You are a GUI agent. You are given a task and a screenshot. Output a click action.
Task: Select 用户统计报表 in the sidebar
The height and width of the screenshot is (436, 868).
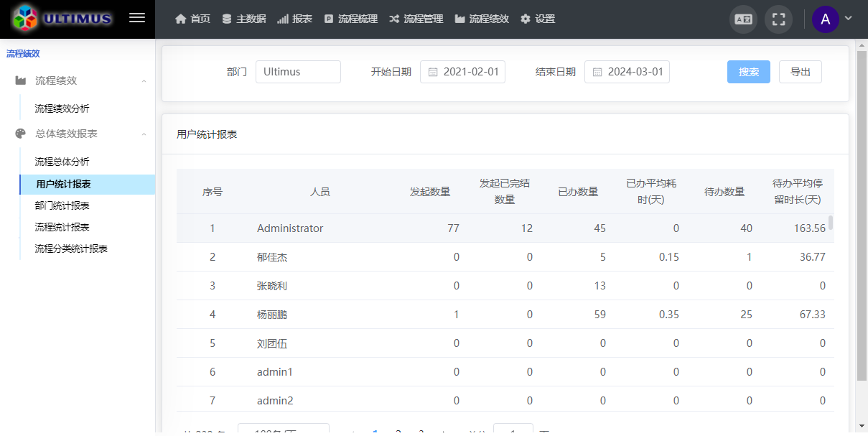point(87,185)
